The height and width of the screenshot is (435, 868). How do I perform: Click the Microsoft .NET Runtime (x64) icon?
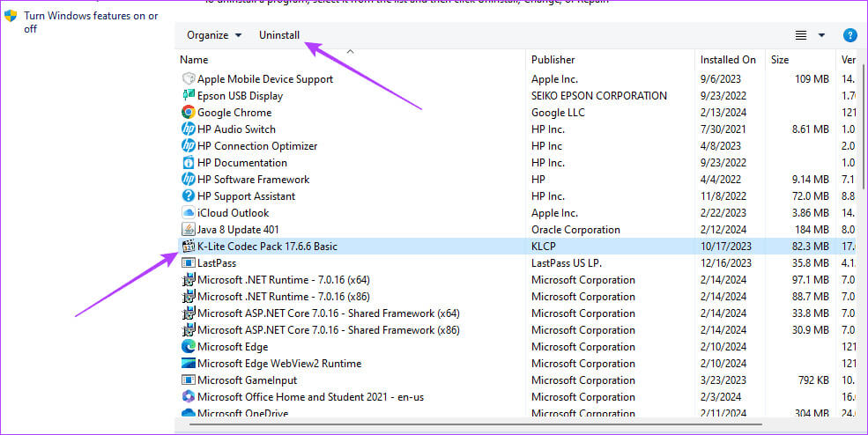(189, 279)
